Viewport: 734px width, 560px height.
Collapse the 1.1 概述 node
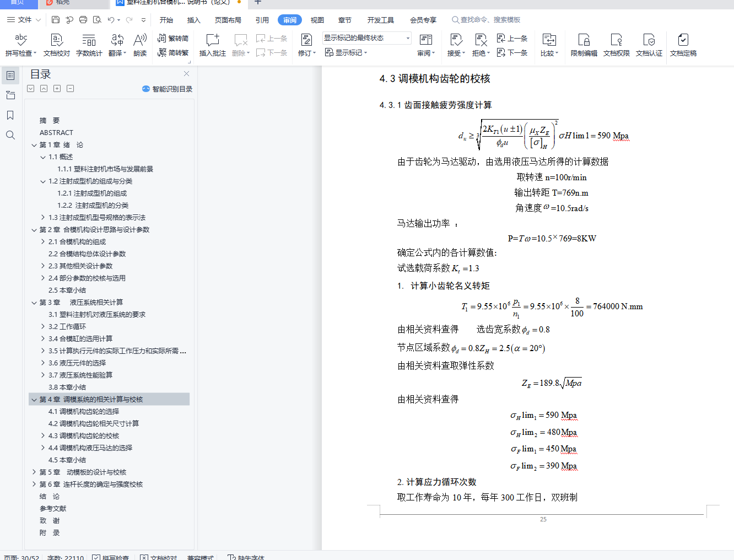[x=43, y=157]
